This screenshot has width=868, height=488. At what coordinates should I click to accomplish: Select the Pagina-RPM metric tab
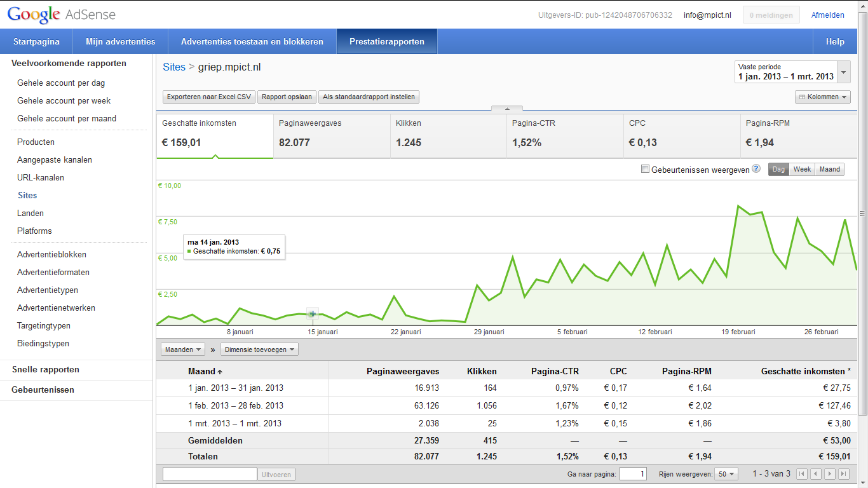pyautogui.click(x=799, y=135)
